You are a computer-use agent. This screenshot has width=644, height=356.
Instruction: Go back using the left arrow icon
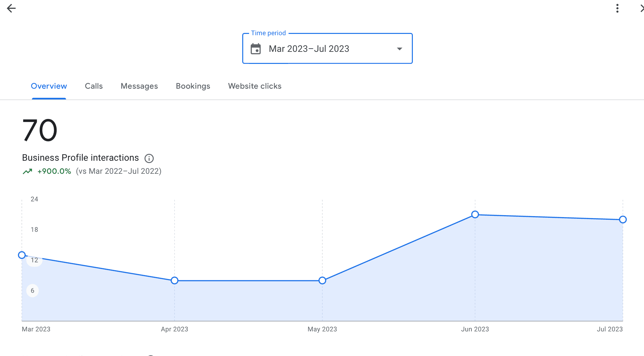[11, 8]
